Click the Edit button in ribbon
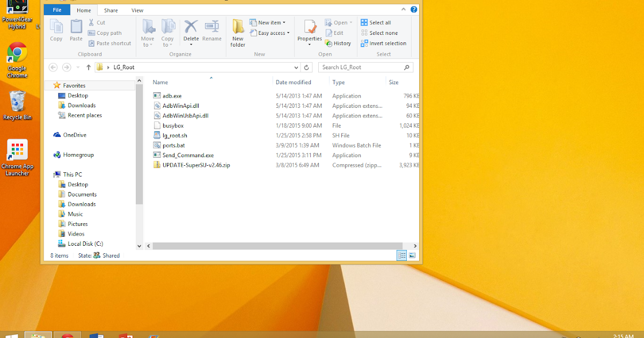This screenshot has width=644, height=338. [334, 33]
